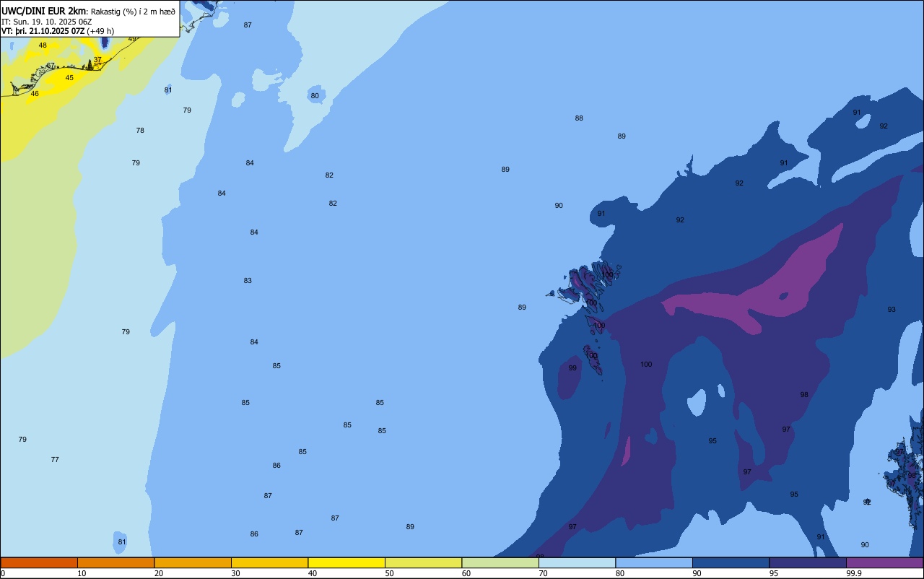Click the pale blue 70–80 legend swatch
924x579 pixels.
[x=577, y=562]
